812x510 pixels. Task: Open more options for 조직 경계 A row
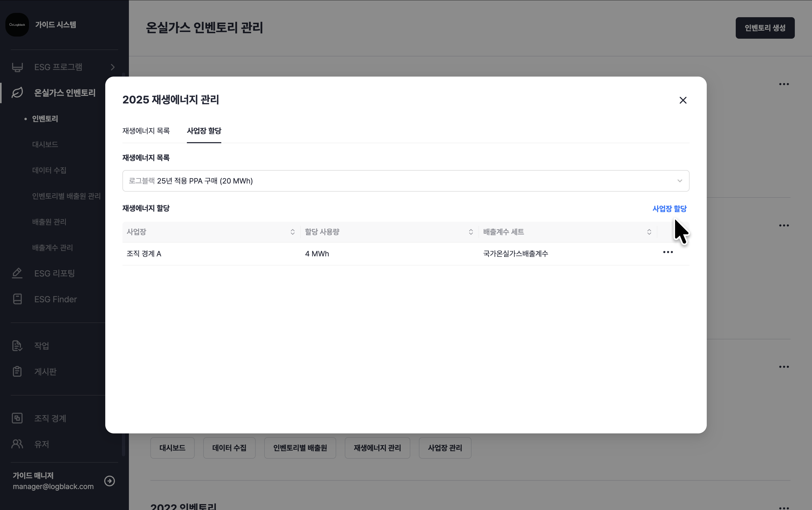coord(668,252)
